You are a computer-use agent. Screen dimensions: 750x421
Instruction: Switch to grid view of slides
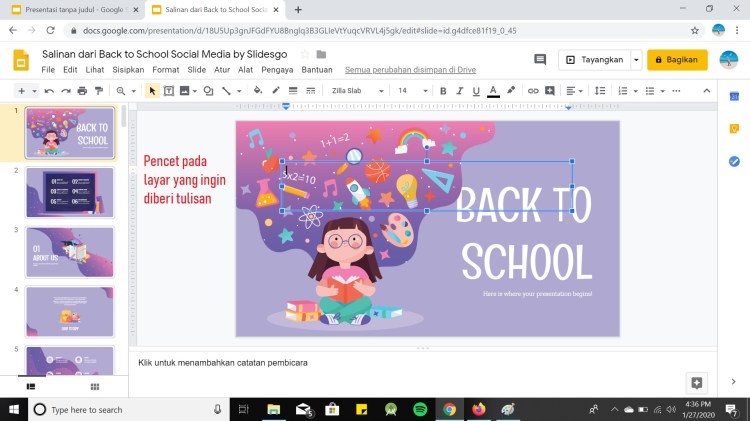tap(95, 386)
